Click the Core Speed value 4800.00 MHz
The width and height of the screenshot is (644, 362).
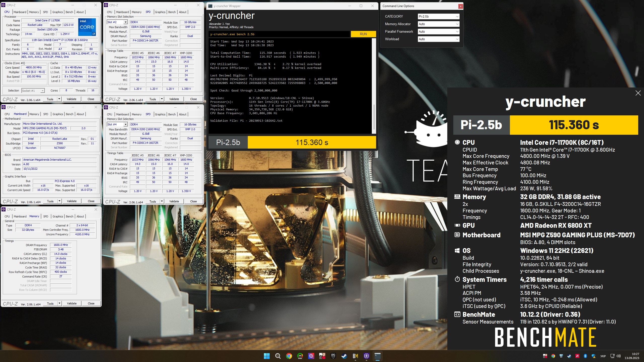34,67
